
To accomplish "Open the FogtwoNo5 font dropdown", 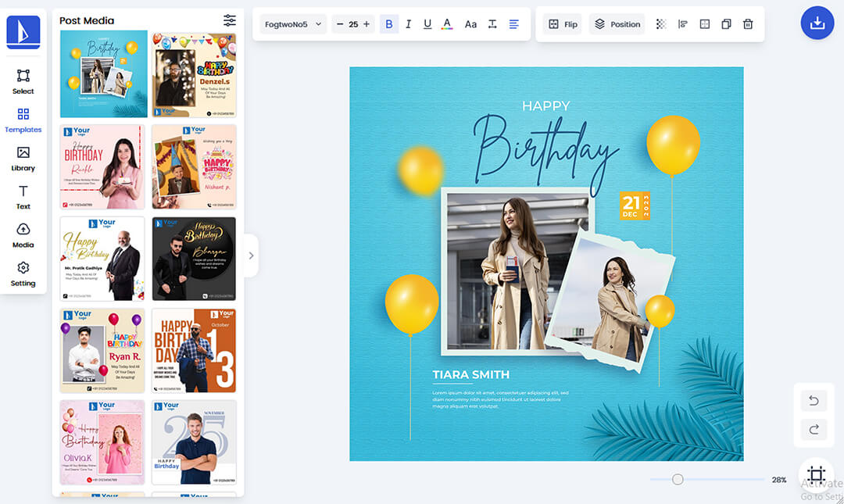I will click(x=293, y=24).
